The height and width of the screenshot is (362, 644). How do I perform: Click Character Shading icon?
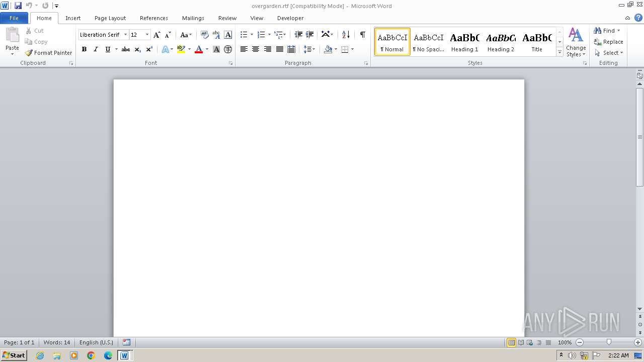click(x=216, y=49)
